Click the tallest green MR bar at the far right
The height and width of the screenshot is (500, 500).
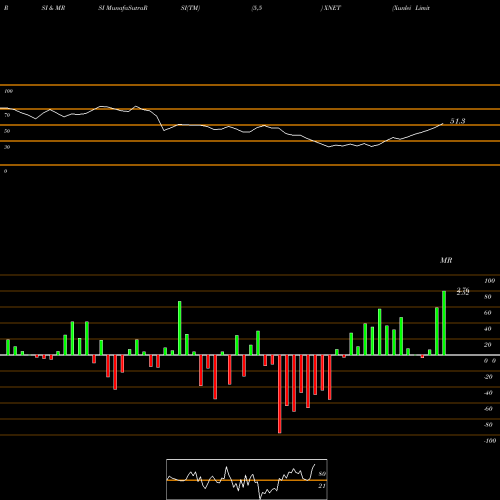coord(444,323)
